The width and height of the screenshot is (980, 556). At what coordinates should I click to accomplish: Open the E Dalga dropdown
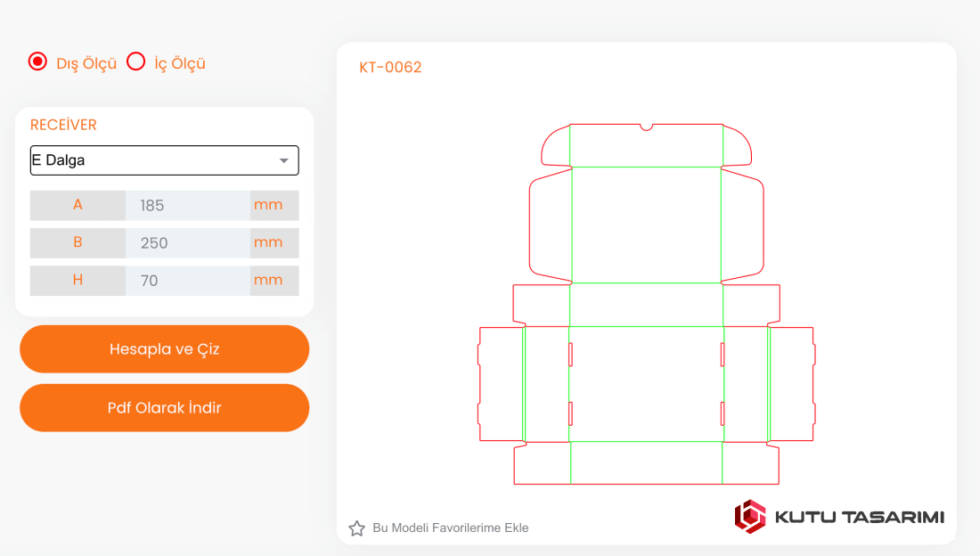[165, 160]
